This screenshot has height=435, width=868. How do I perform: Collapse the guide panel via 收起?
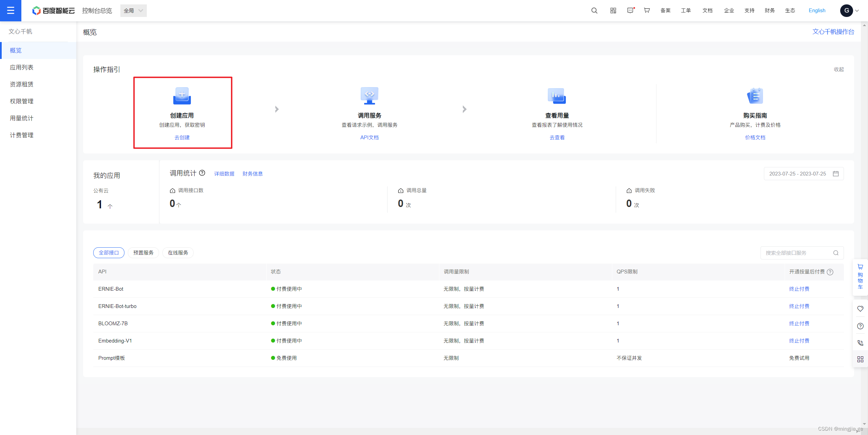(x=839, y=69)
